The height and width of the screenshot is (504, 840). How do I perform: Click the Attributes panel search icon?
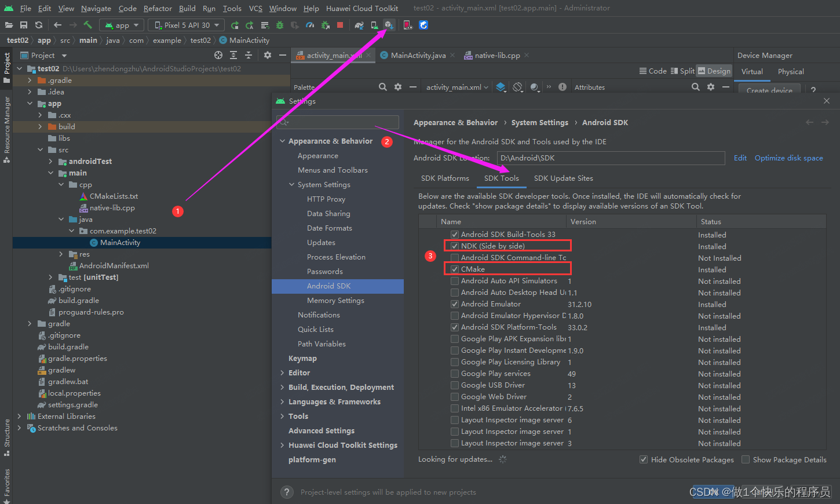[696, 87]
